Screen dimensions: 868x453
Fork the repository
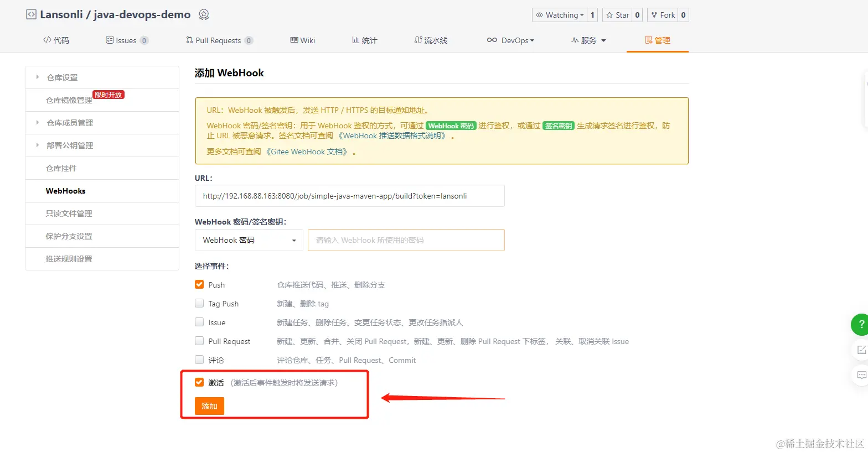tap(663, 15)
